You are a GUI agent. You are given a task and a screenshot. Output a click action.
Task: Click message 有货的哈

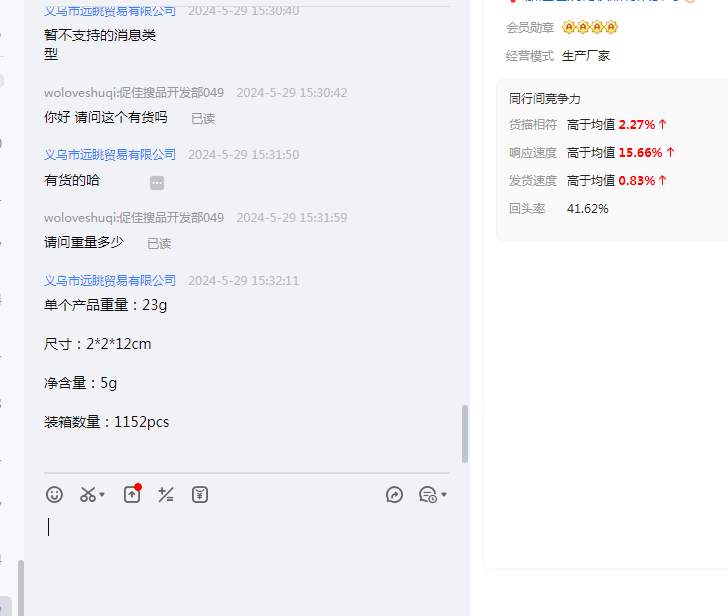pos(72,180)
